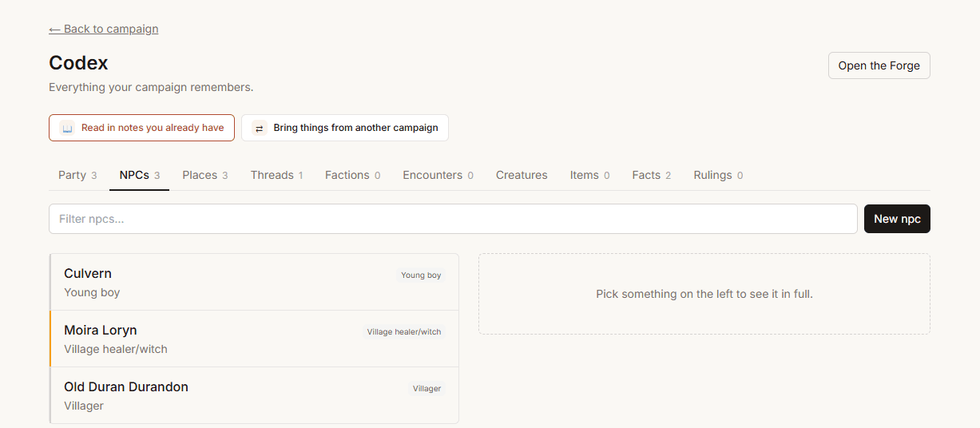This screenshot has height=428, width=980.
Task: Open the Creatures tab
Action: point(522,175)
